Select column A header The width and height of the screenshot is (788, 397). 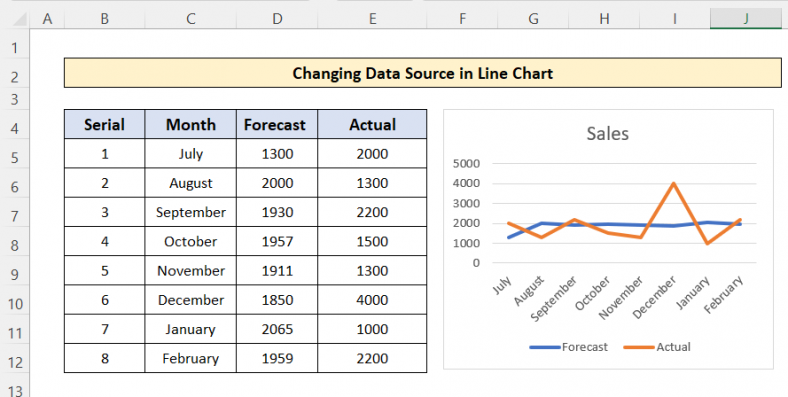click(47, 19)
